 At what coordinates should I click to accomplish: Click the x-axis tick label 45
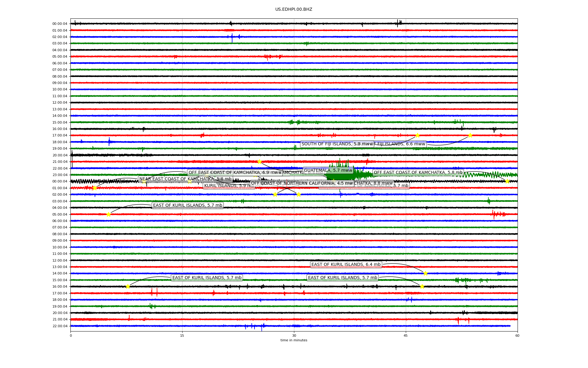point(406,335)
